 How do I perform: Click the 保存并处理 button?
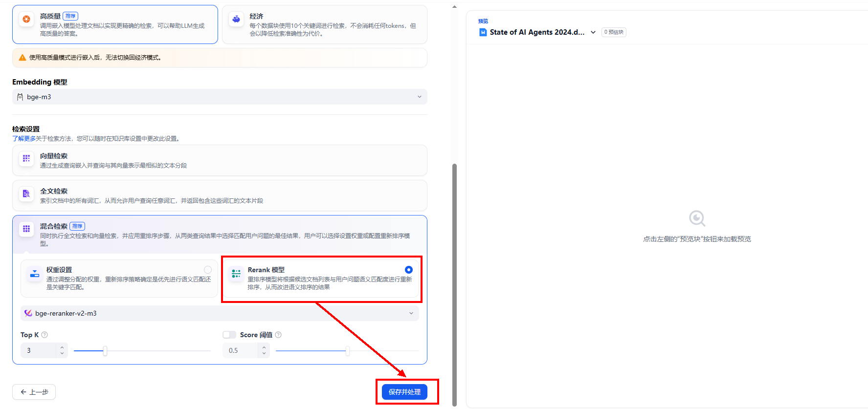404,392
